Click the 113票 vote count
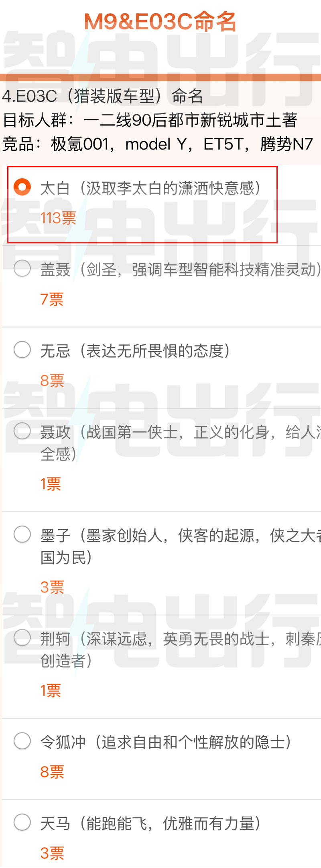321x868 pixels. [x=58, y=218]
